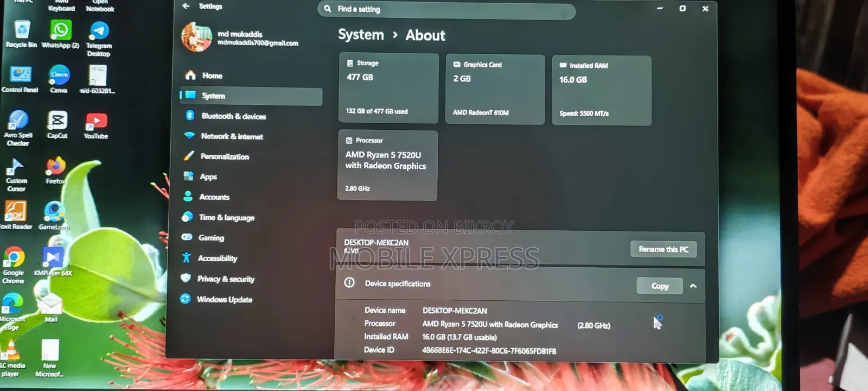Open Google Chrome desktop shortcut
868x391 pixels.
pos(14,266)
